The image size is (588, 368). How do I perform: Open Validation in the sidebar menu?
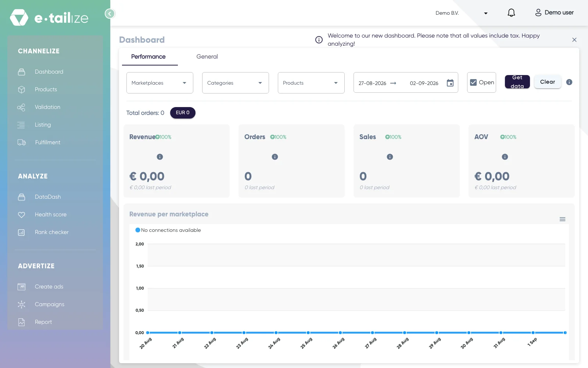coord(47,107)
